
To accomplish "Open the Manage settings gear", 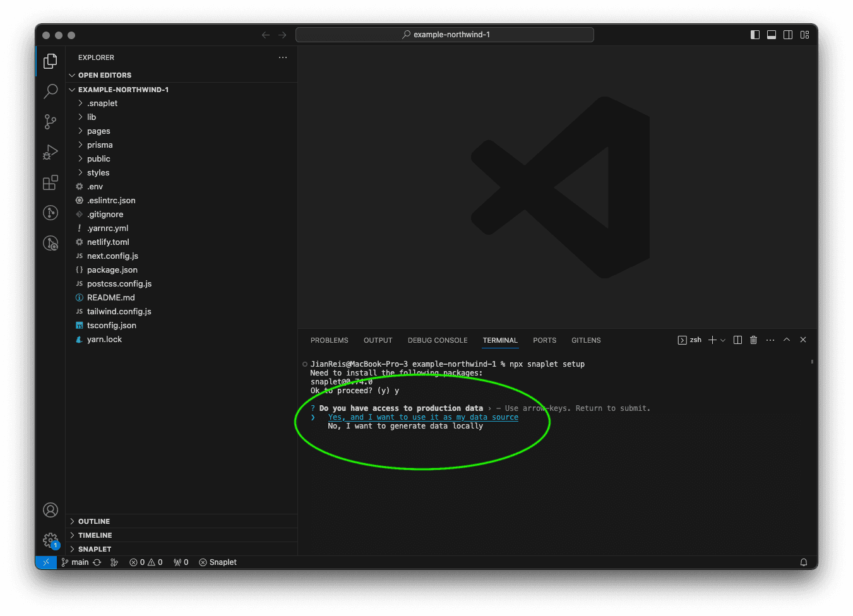I will click(x=51, y=540).
